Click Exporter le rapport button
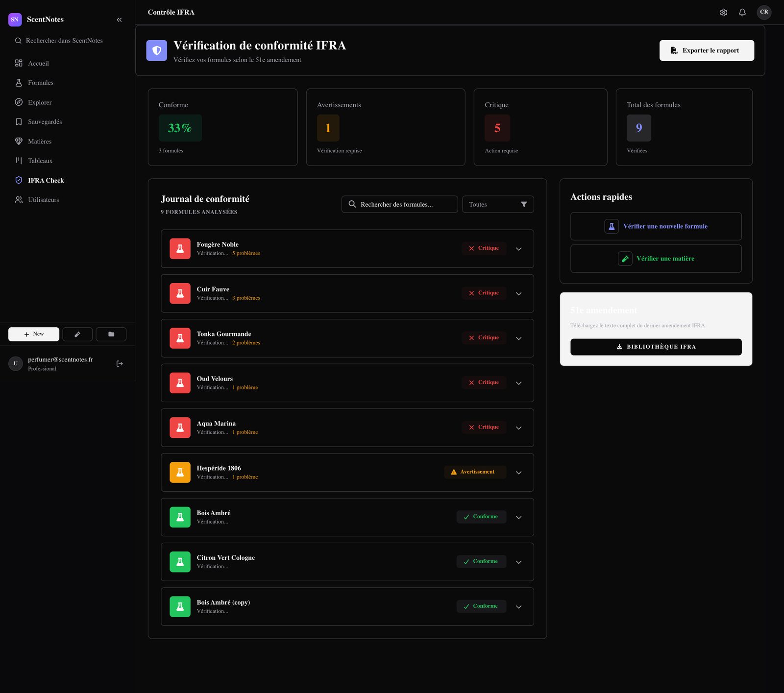Screen dimensions: 784x693 pyautogui.click(x=707, y=50)
